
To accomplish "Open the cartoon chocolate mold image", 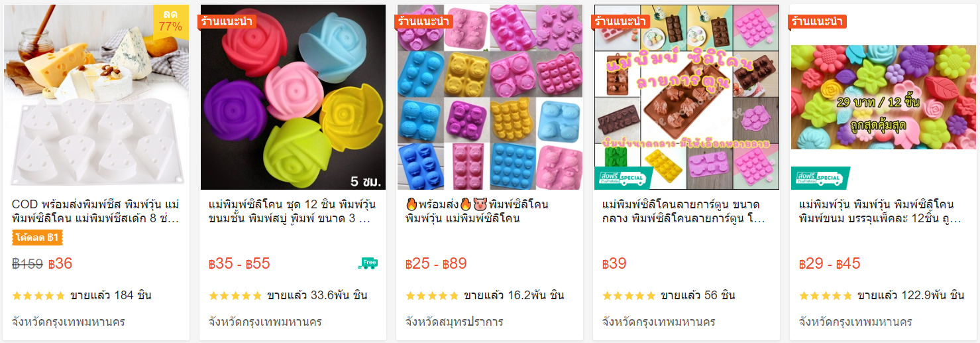I will [x=686, y=98].
